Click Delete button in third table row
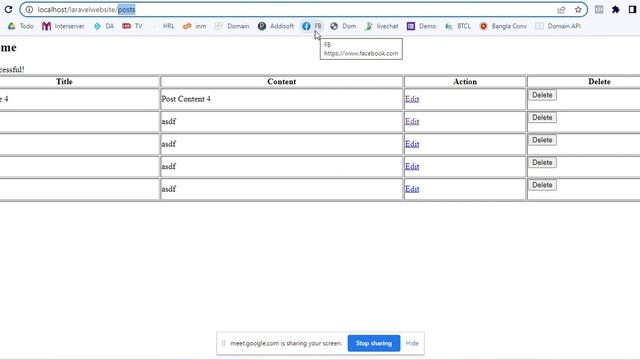This screenshot has height=360, width=640. point(542,140)
